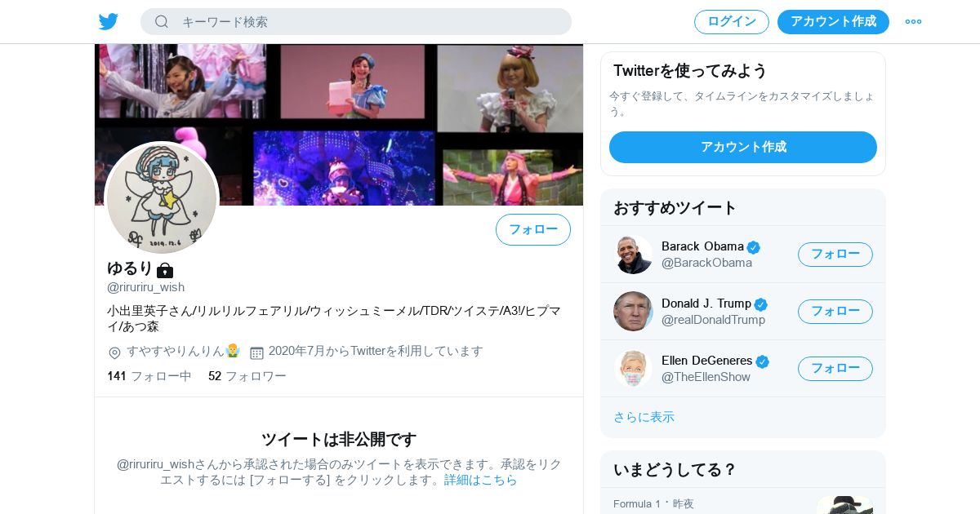
Task: Follow Barack Obama
Action: [835, 255]
